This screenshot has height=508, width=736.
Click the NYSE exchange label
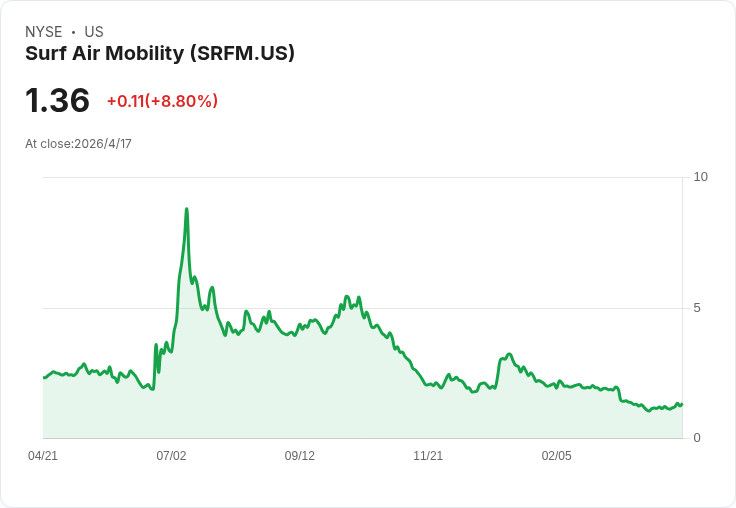pyautogui.click(x=44, y=32)
